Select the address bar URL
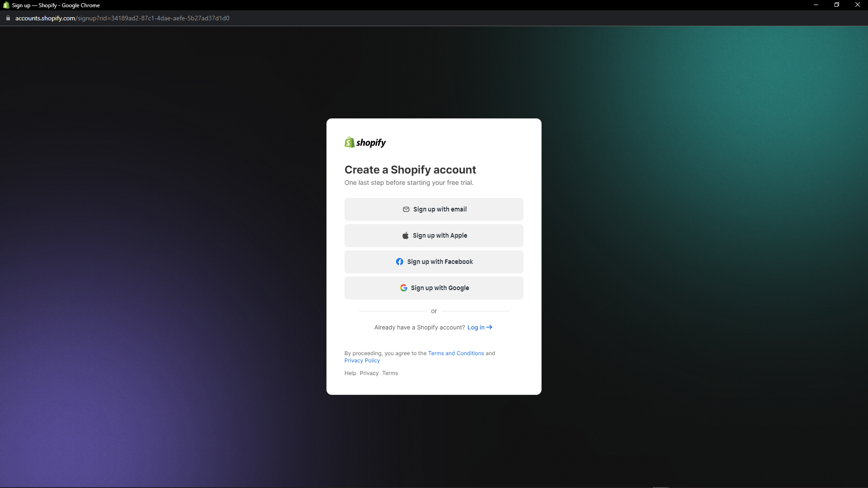This screenshot has height=488, width=868. [122, 18]
